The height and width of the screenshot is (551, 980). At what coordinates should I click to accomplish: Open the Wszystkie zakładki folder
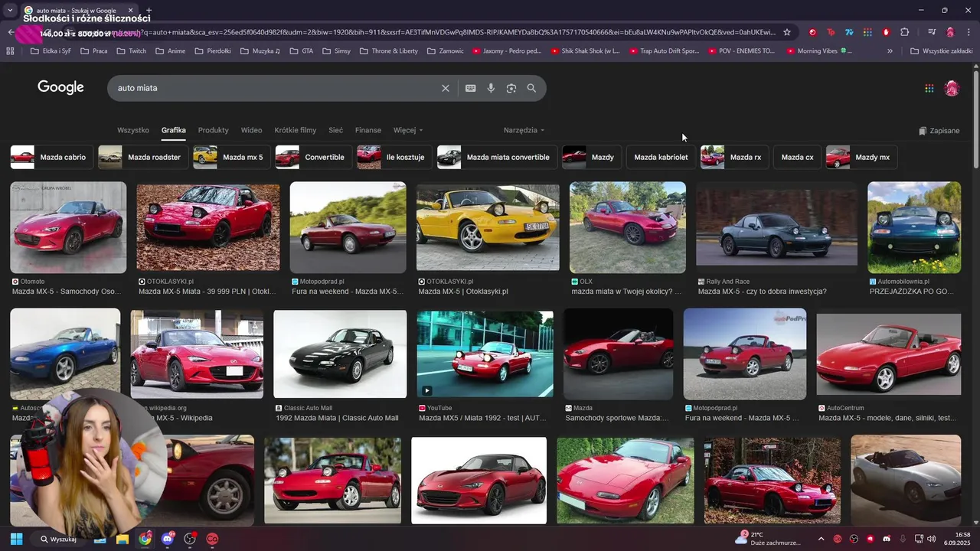[941, 51]
